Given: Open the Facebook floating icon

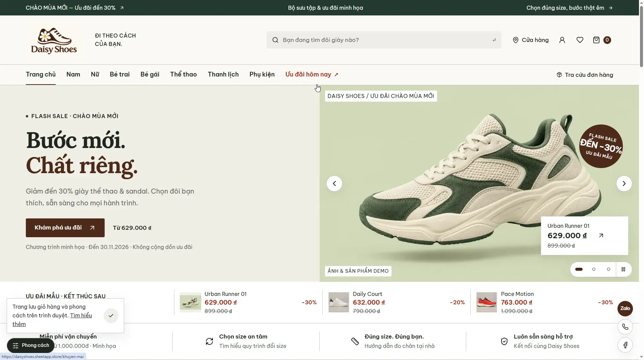Looking at the screenshot, I should pos(625,345).
